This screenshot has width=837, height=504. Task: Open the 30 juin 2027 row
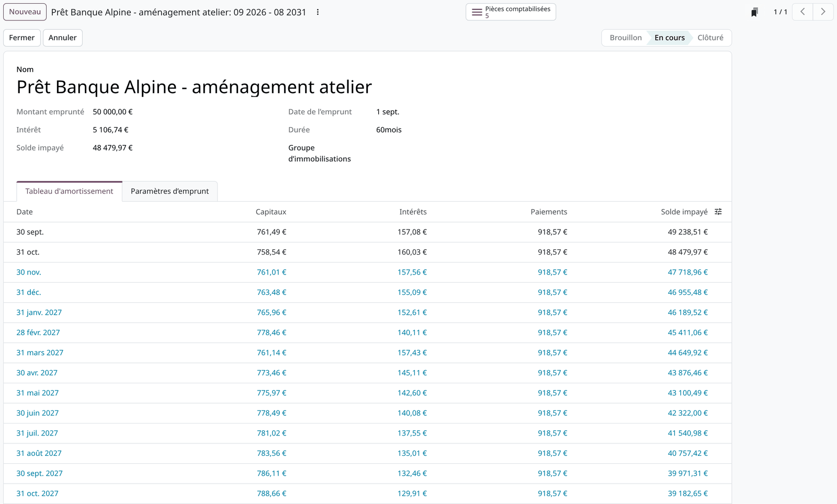(x=367, y=413)
